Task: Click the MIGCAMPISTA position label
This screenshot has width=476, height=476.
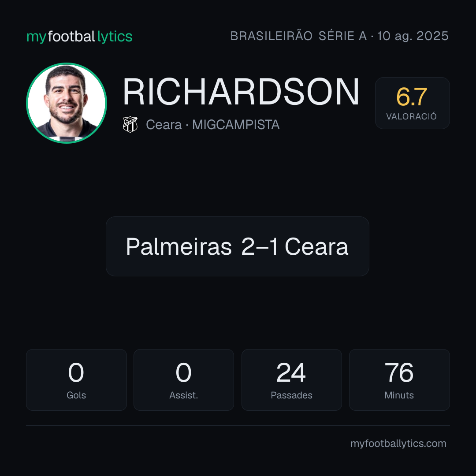Action: point(236,125)
